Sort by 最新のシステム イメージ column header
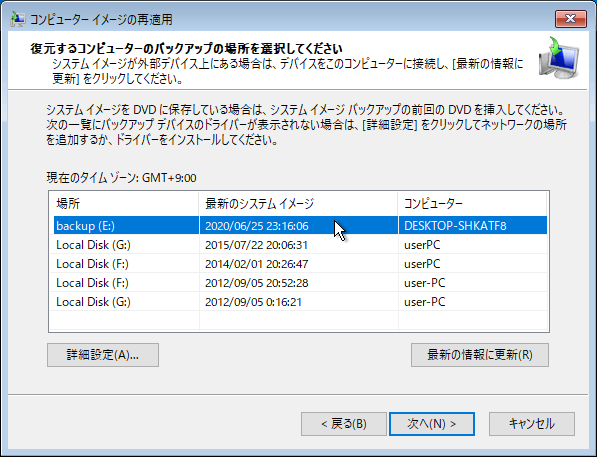This screenshot has height=457, width=597. (298, 204)
